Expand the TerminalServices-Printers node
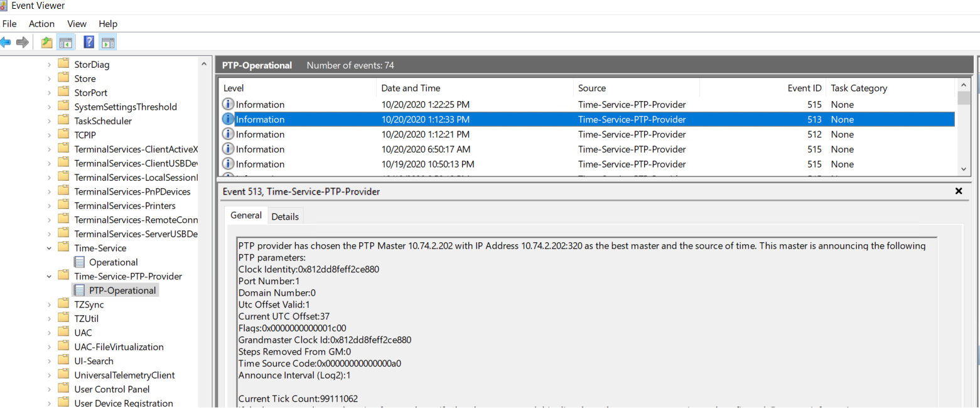 (x=50, y=205)
